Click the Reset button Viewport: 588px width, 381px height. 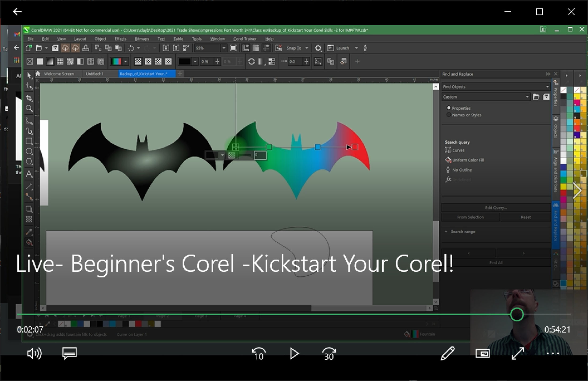point(525,217)
